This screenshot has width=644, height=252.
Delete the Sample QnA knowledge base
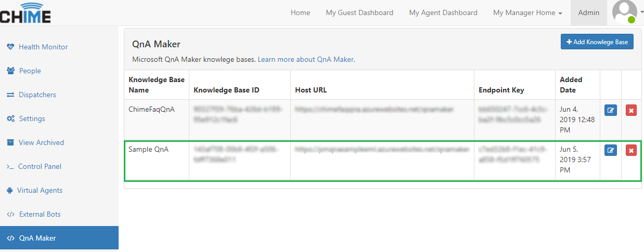tap(631, 151)
